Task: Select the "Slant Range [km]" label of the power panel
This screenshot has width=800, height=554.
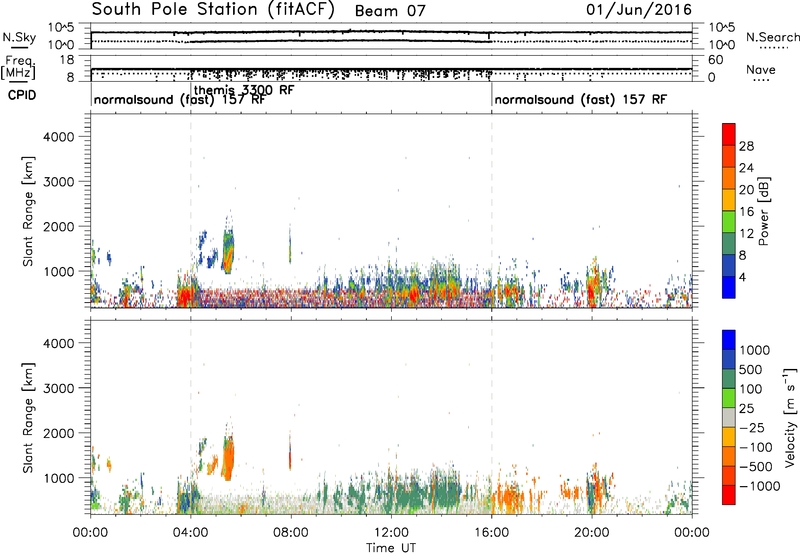Action: [28, 211]
